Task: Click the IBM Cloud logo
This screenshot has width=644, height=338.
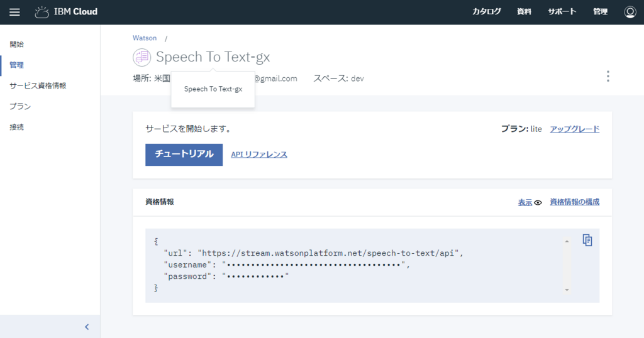Action: [x=66, y=12]
